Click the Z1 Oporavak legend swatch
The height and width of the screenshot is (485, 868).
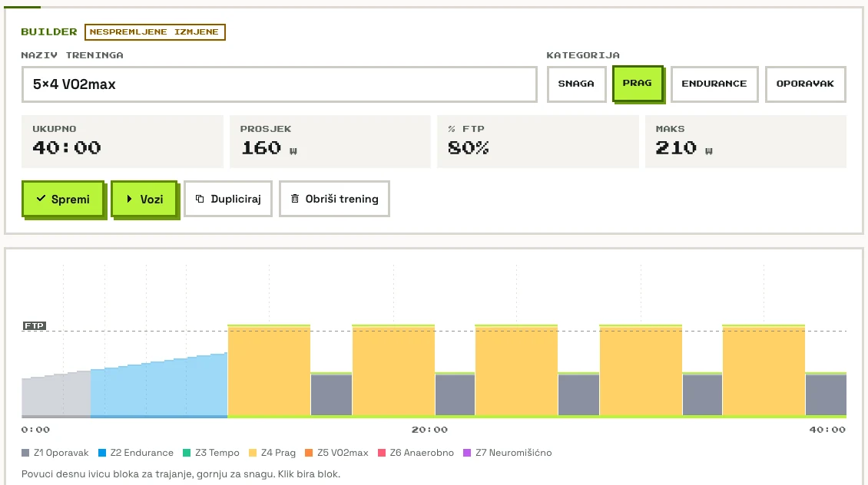point(25,453)
